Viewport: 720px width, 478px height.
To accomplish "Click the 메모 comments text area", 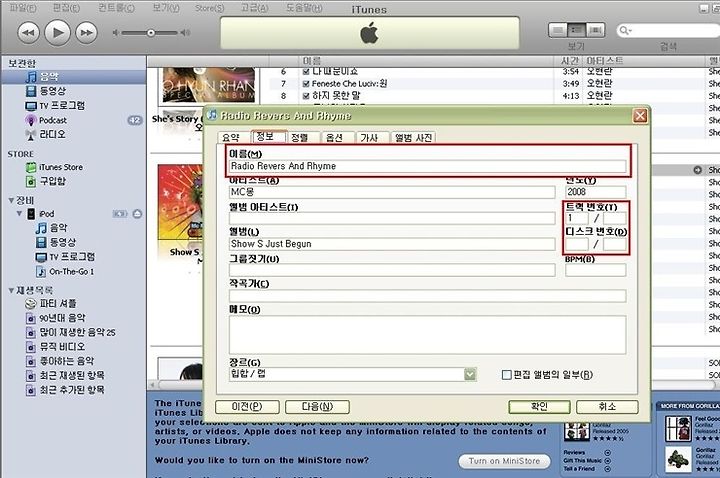I will click(428, 334).
